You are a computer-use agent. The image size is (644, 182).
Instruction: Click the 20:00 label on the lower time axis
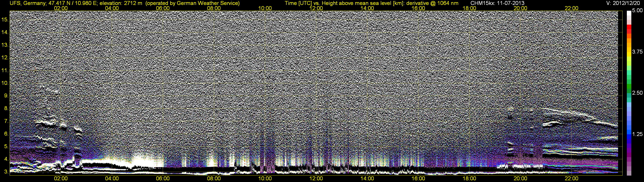coord(521,179)
